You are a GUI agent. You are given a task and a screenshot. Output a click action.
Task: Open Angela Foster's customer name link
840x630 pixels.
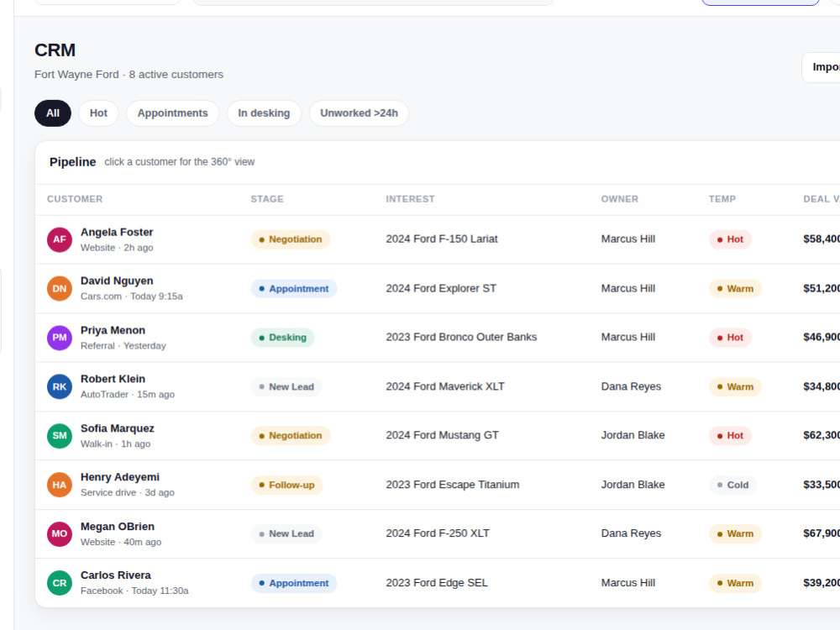click(117, 232)
